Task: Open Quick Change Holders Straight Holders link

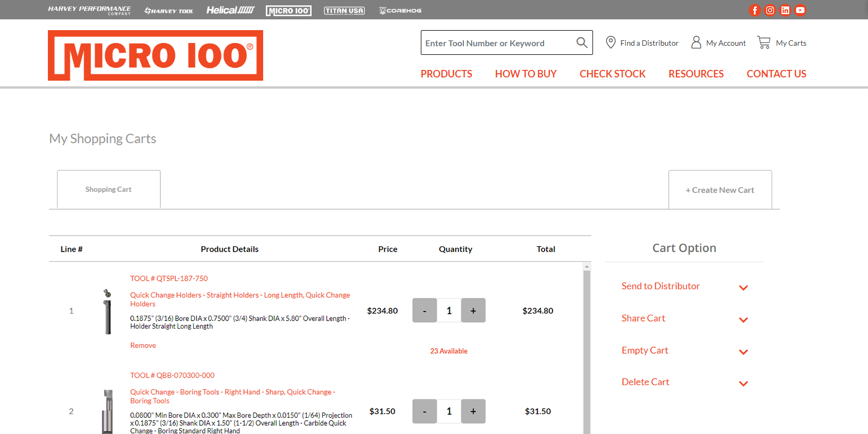Action: [240, 300]
